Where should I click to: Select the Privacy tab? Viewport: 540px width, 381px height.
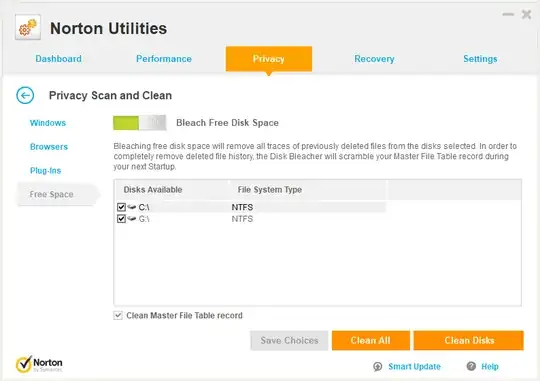pos(269,59)
